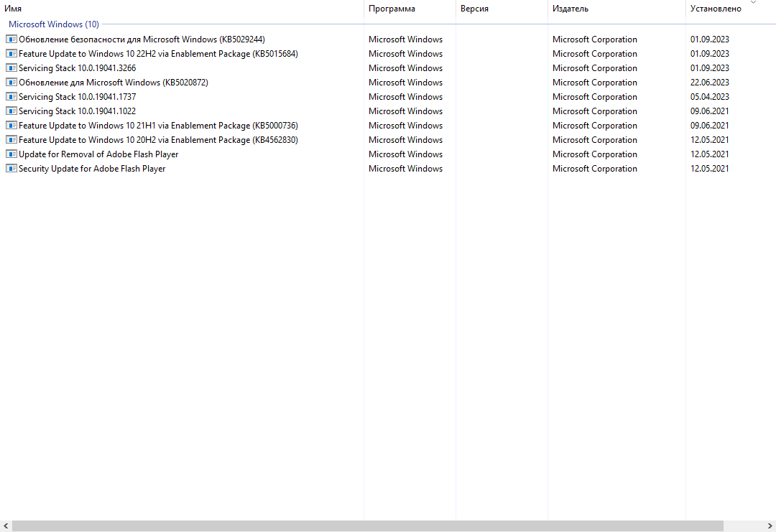Select Обновление для Microsoft Windows KB5020872
Viewport: 776px width, 532px height.
click(x=114, y=82)
